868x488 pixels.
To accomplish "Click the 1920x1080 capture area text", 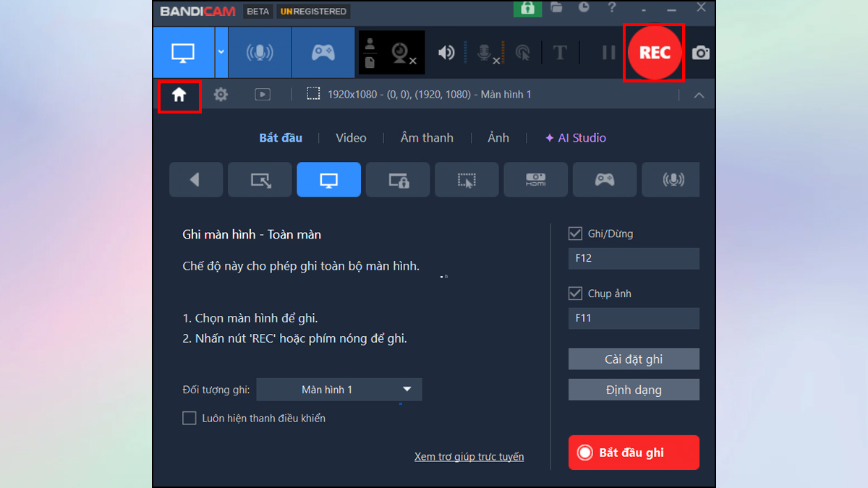I will coord(430,95).
